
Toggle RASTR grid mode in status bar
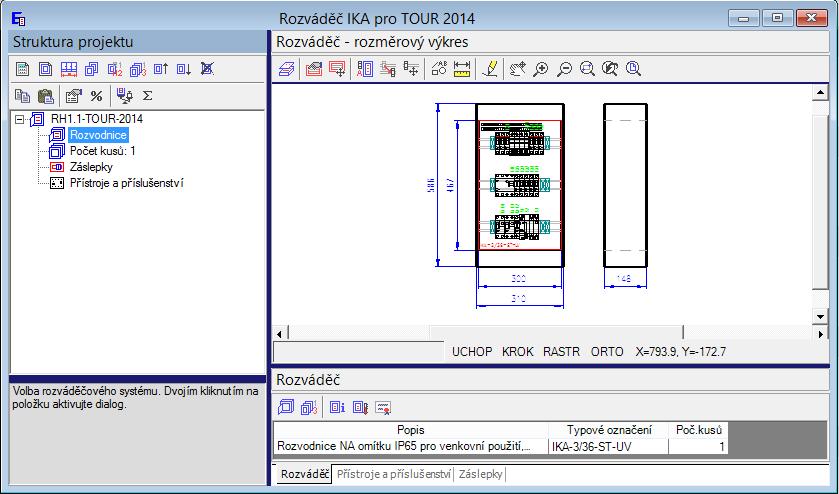coord(561,352)
